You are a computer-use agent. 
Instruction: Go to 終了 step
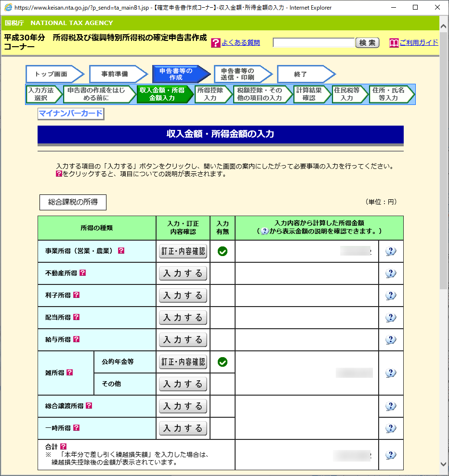pyautogui.click(x=306, y=74)
